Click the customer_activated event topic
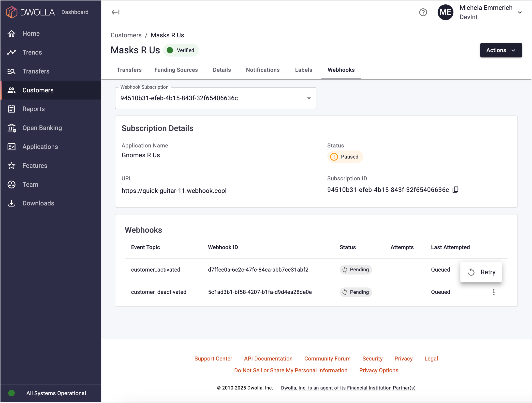This screenshot has width=532, height=403. pyautogui.click(x=156, y=270)
